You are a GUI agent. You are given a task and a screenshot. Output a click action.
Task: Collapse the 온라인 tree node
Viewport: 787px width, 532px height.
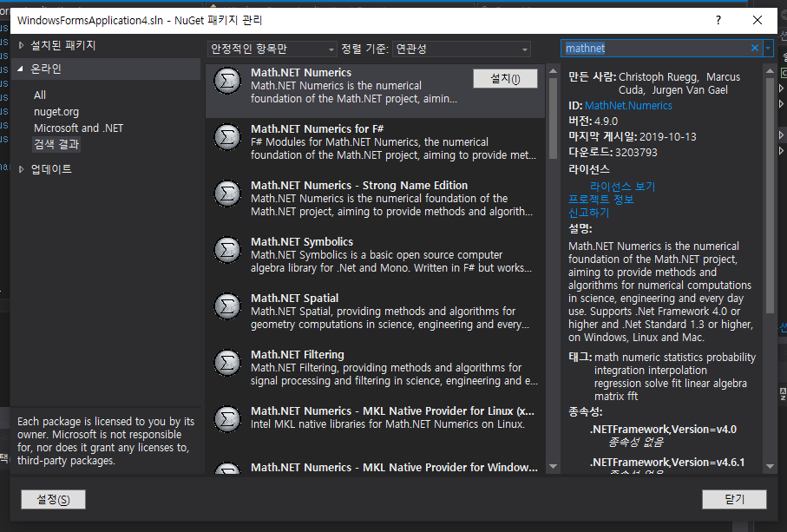(21, 69)
